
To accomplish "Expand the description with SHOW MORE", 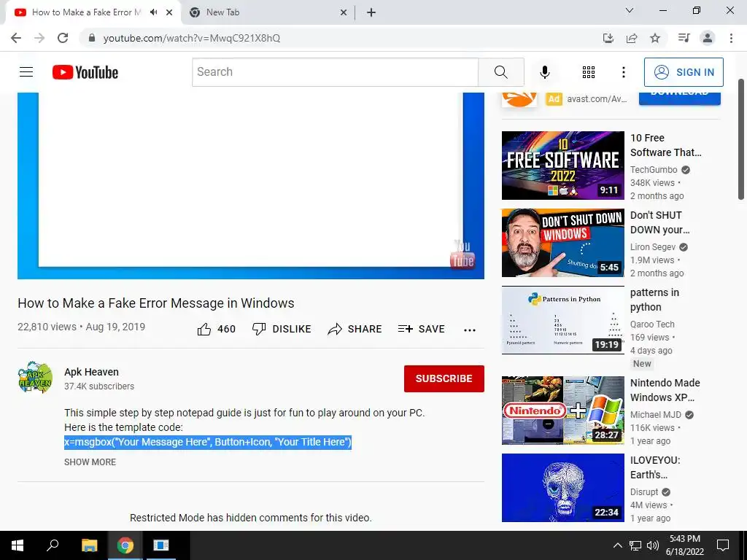I will point(90,462).
